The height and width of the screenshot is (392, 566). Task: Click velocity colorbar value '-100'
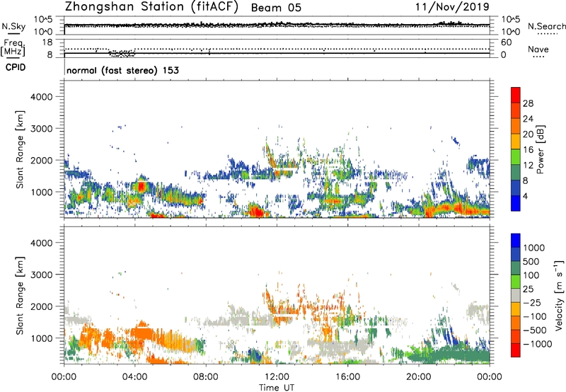coord(536,316)
